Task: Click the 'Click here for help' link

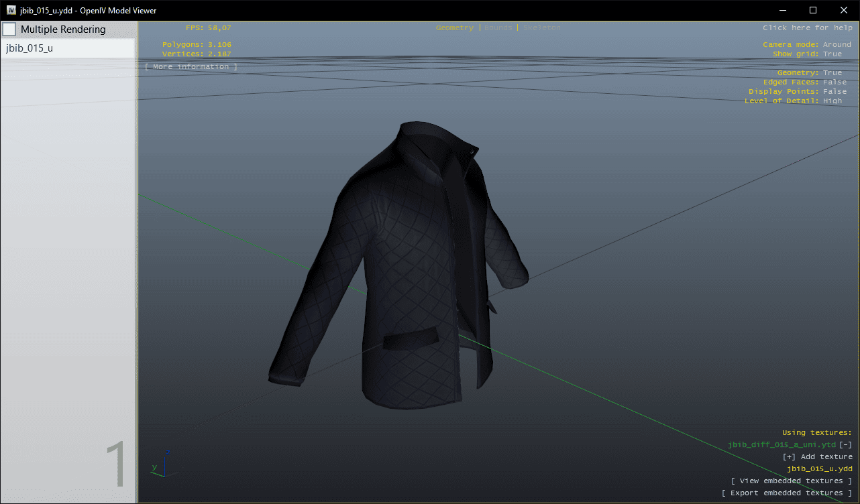Action: (807, 28)
